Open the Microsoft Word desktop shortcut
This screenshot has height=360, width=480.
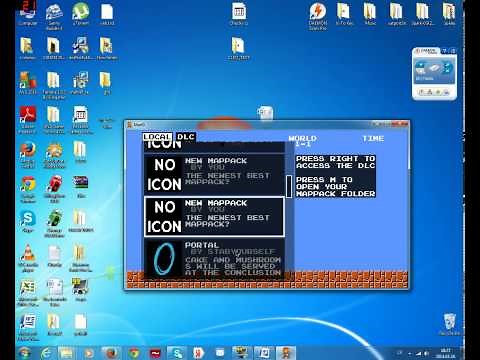(28, 327)
